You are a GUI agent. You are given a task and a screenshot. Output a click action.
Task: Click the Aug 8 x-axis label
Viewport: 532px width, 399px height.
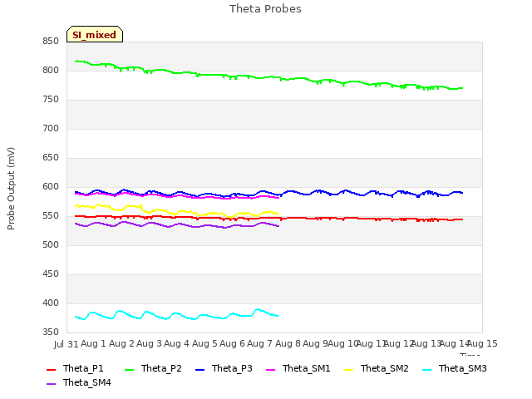point(288,343)
